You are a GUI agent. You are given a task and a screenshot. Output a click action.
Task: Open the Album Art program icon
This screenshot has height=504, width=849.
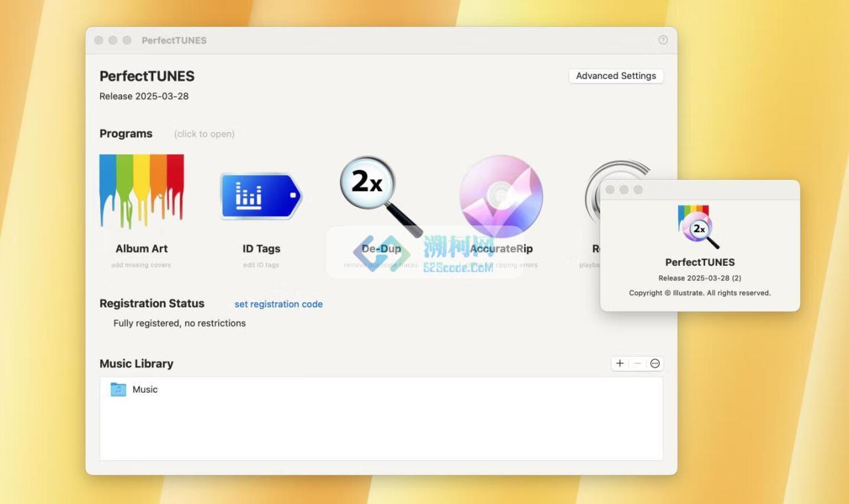tap(141, 192)
